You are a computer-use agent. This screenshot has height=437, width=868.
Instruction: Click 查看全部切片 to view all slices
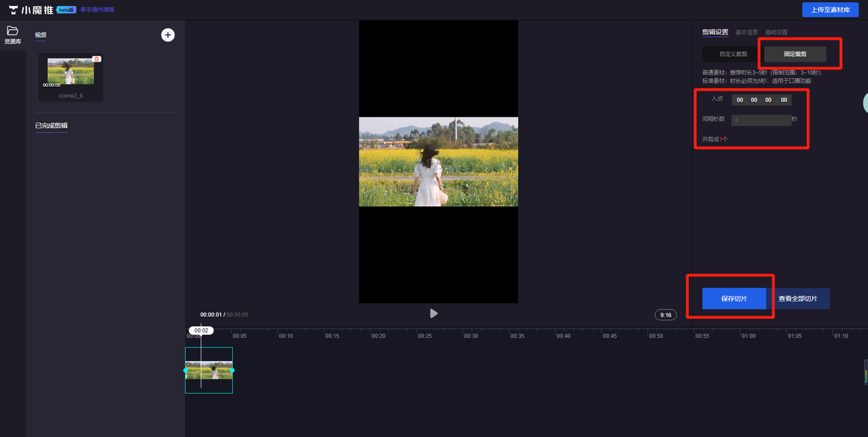tap(797, 299)
